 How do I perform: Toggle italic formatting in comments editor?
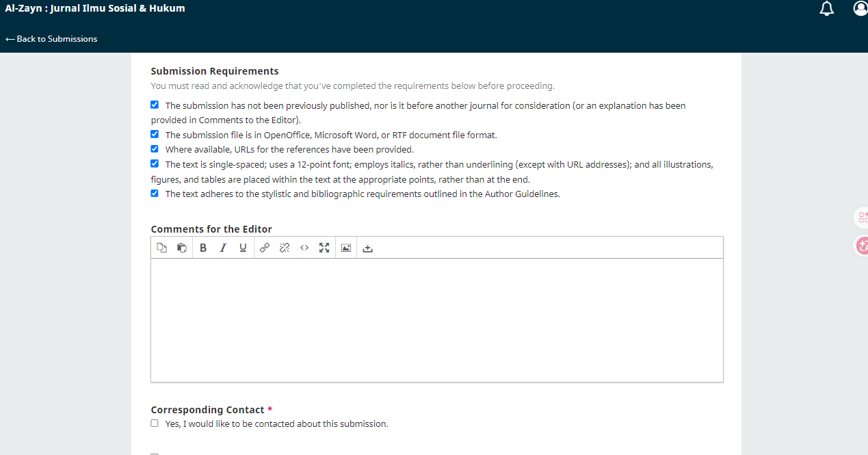[x=223, y=248]
